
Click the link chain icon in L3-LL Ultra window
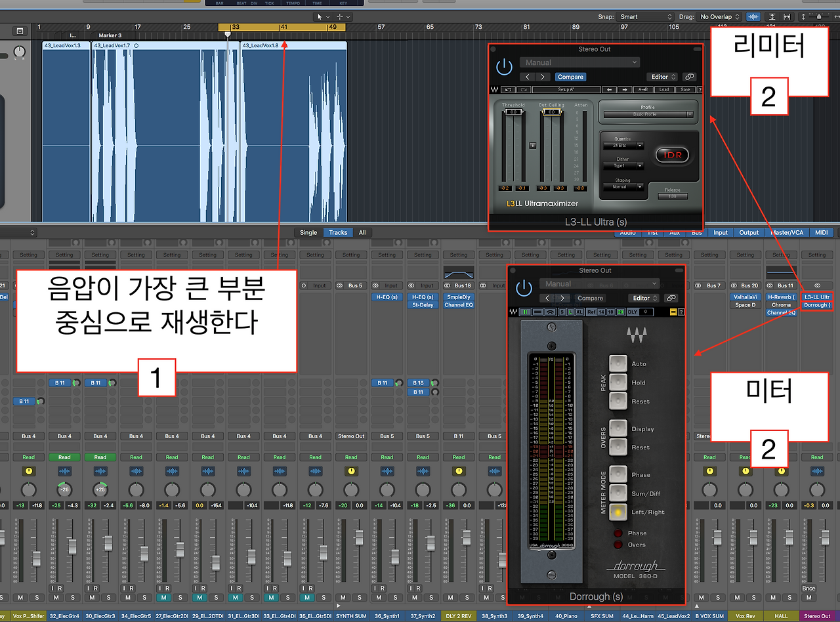[x=688, y=77]
